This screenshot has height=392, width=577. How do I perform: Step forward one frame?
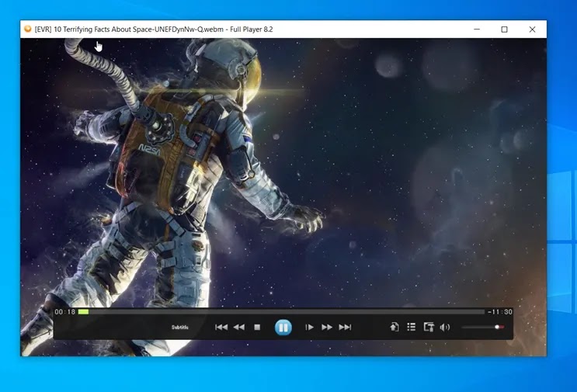[x=309, y=327]
